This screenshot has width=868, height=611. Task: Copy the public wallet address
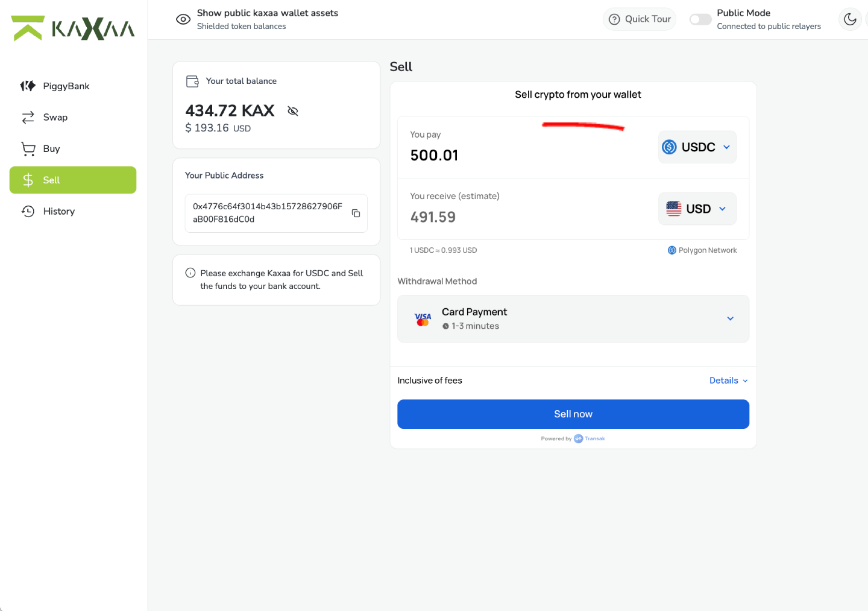coord(356,213)
